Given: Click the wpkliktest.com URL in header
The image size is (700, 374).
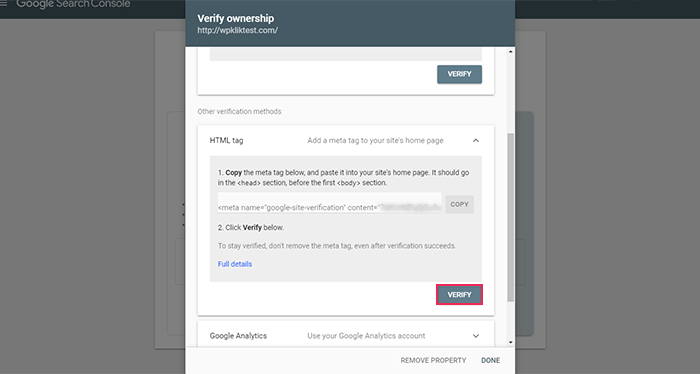Looking at the screenshot, I should point(238,30).
